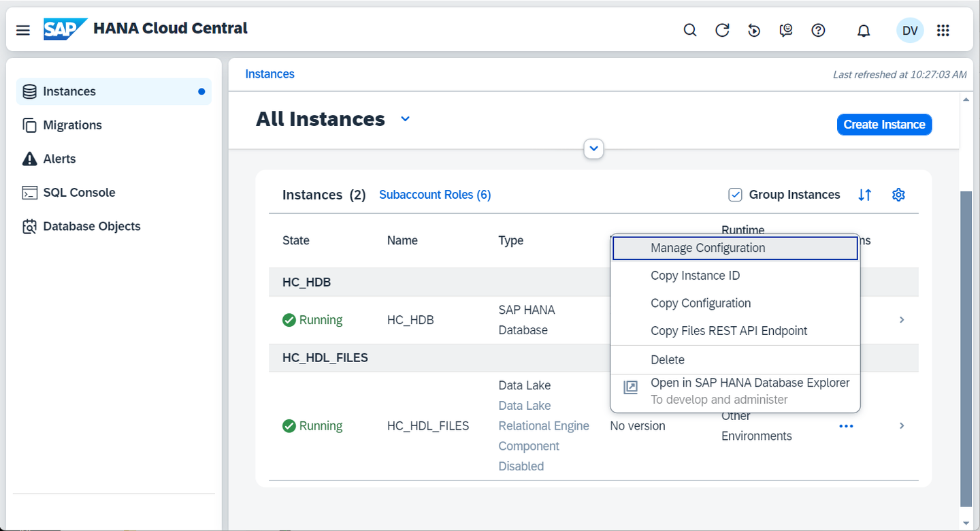
Task: Open actions ellipsis for HC_HDL_FILES
Action: pos(846,426)
